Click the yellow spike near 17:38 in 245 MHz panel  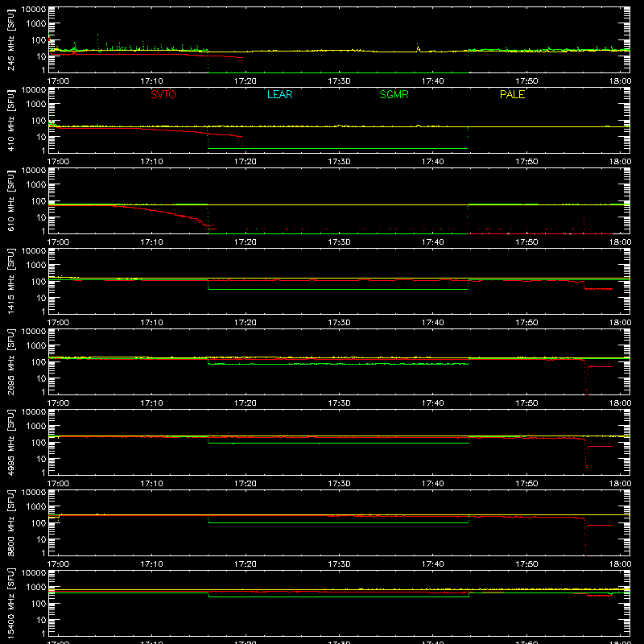point(418,47)
